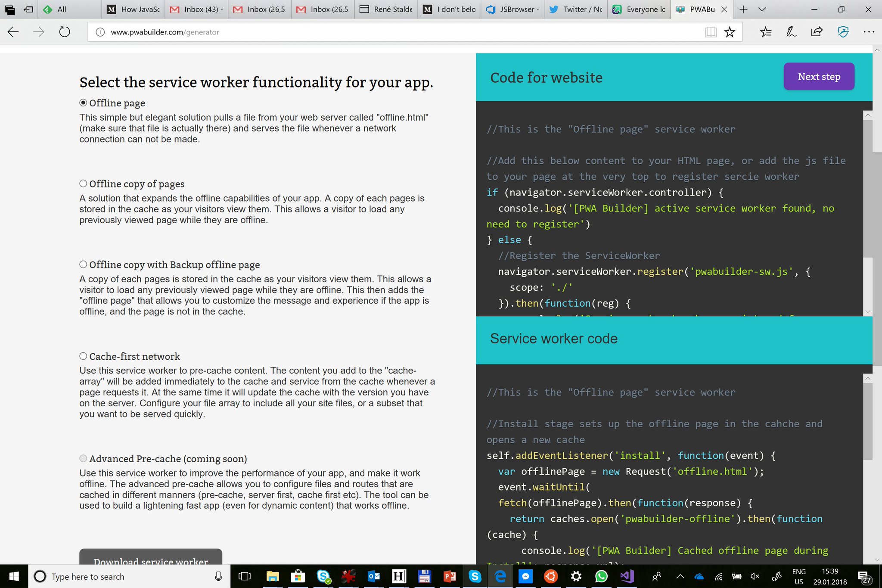Add page to favorites star
Image resolution: width=882 pixels, height=588 pixels.
730,32
